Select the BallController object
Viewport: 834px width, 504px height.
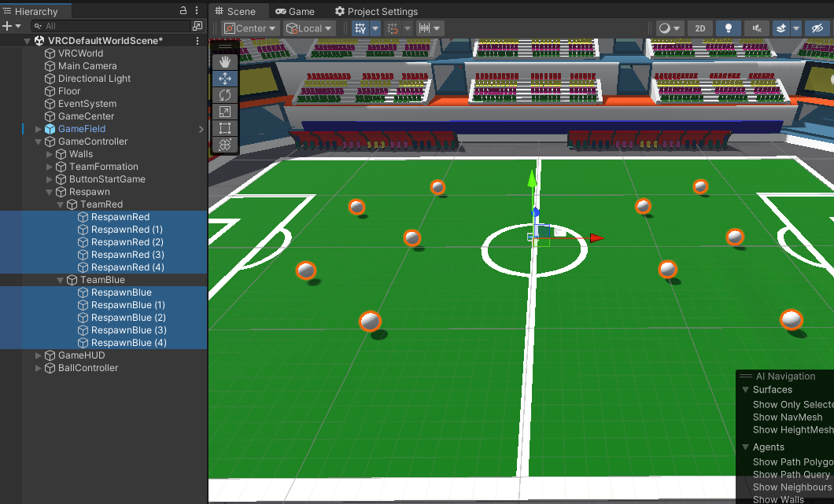88,368
